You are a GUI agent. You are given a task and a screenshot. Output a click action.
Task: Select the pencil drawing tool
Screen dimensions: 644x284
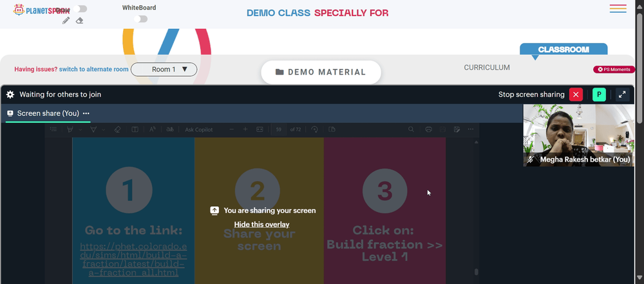[x=66, y=21]
